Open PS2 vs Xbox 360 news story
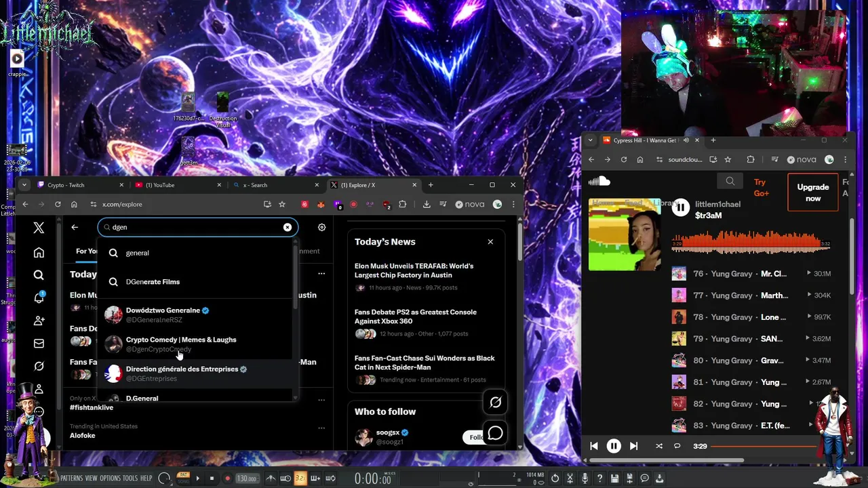Viewport: 868px width, 488px height. [x=426, y=323]
